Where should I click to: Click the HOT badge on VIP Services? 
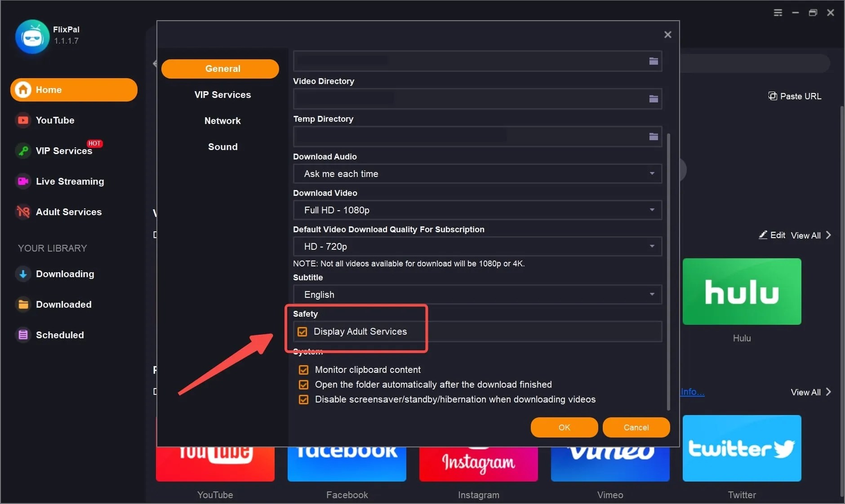[x=94, y=143]
